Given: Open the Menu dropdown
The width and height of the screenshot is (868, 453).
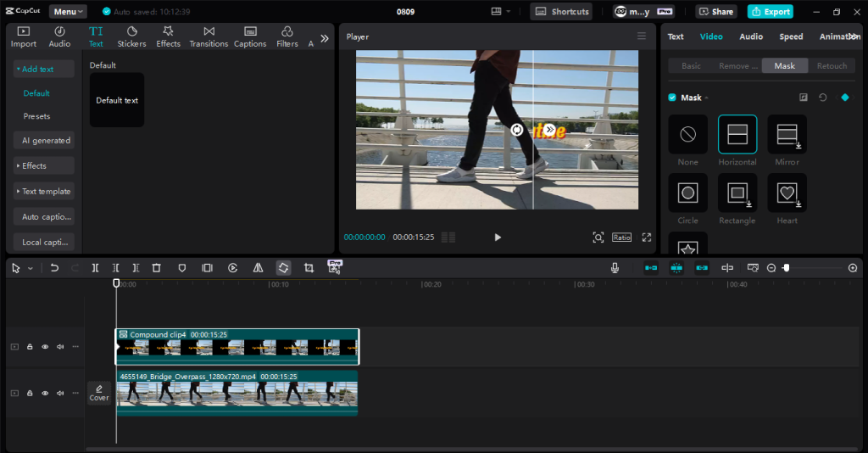Looking at the screenshot, I should point(68,12).
